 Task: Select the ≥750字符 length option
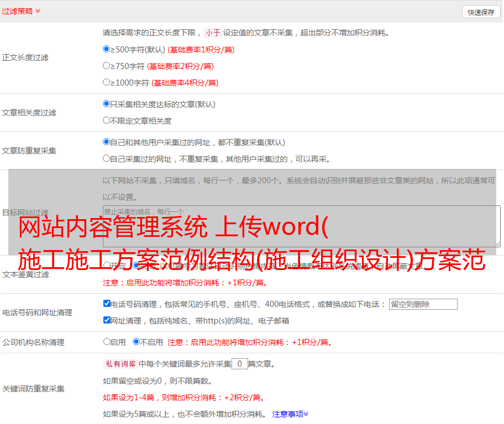[106, 66]
